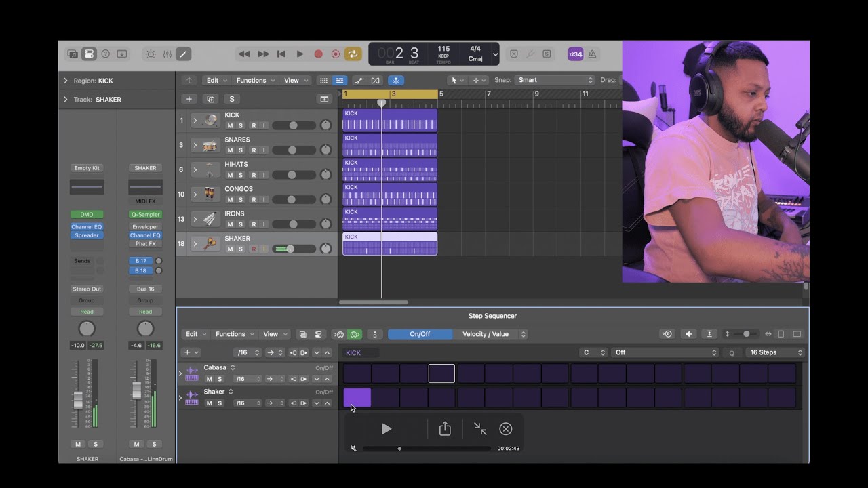This screenshot has width=868, height=488.
Task: Open the scale quantize Off dropdown
Action: (x=665, y=352)
